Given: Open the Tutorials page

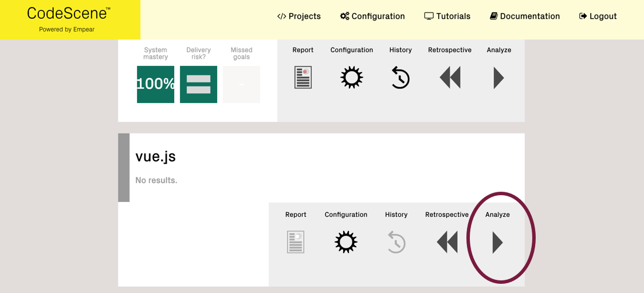Looking at the screenshot, I should point(447,17).
